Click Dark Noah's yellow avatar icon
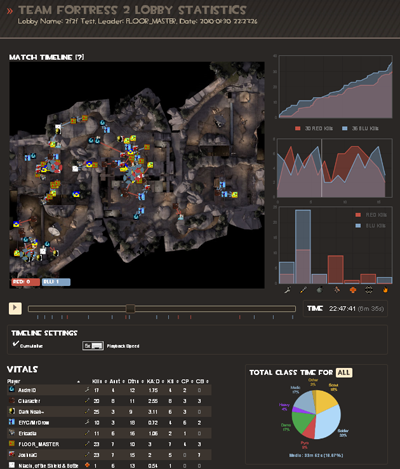The width and height of the screenshot is (400, 469). coord(12,411)
